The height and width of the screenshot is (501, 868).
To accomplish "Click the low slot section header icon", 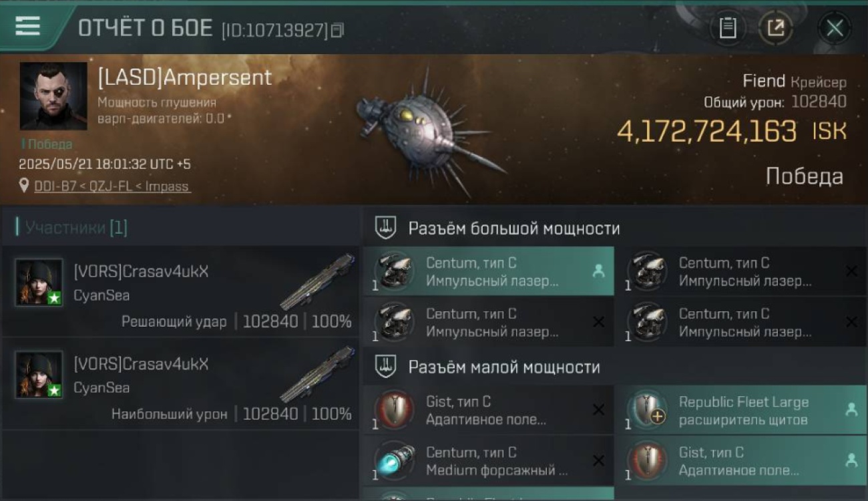I will click(x=385, y=367).
